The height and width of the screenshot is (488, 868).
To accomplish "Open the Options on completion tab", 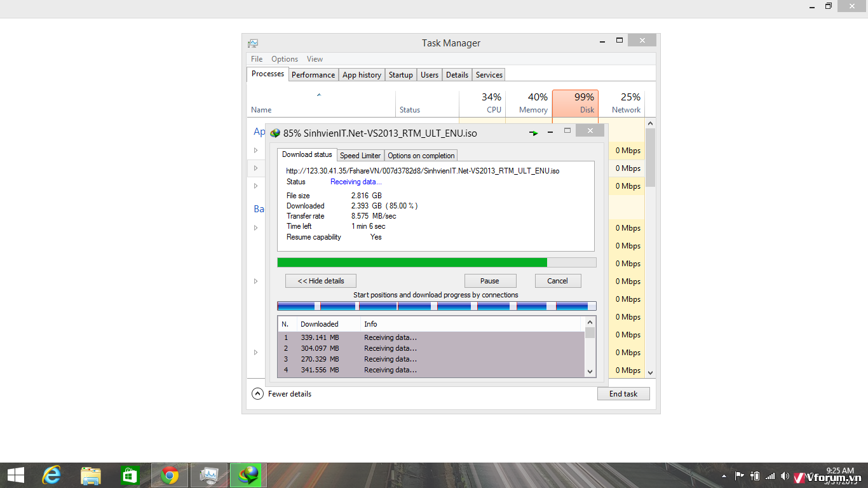I will coord(421,156).
